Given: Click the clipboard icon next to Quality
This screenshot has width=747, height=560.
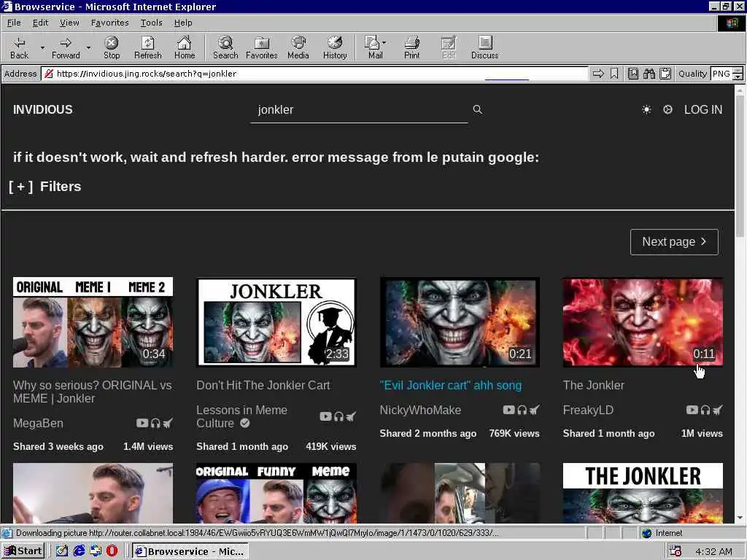Looking at the screenshot, I should tap(665, 74).
